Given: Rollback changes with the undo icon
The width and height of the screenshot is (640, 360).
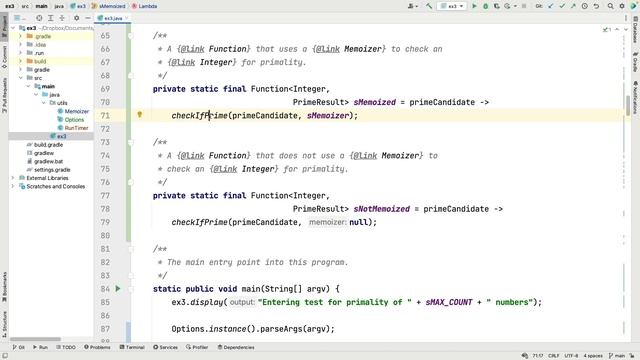Looking at the screenshot, I should coord(596,6).
